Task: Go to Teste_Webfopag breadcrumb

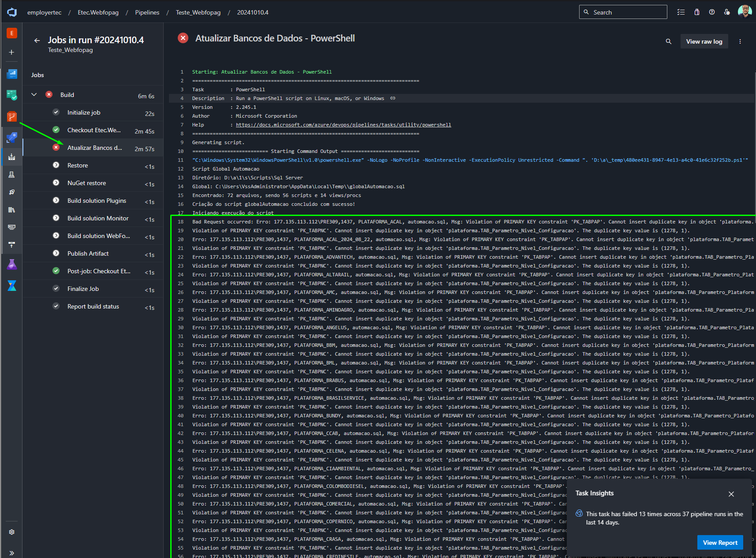Action: (198, 12)
